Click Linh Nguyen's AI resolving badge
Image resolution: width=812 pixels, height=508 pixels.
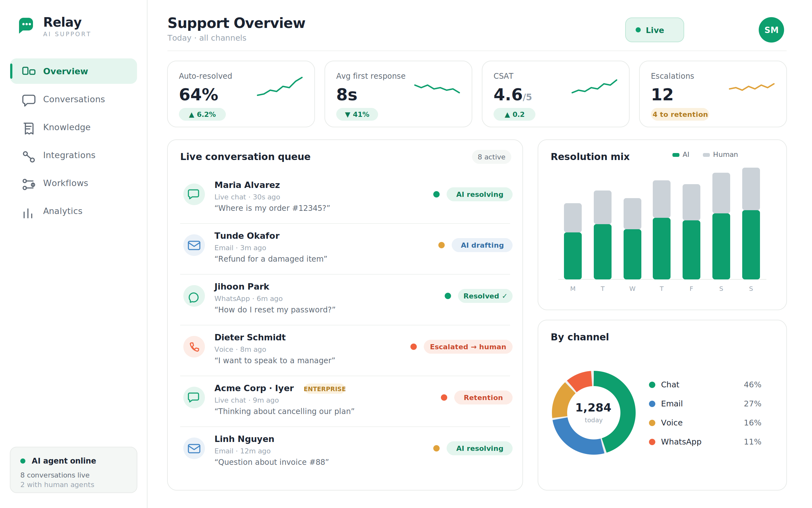pos(479,448)
